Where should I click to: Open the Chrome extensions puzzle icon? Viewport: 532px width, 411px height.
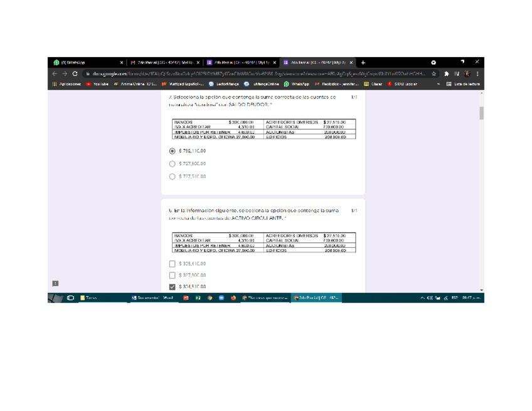pyautogui.click(x=447, y=73)
